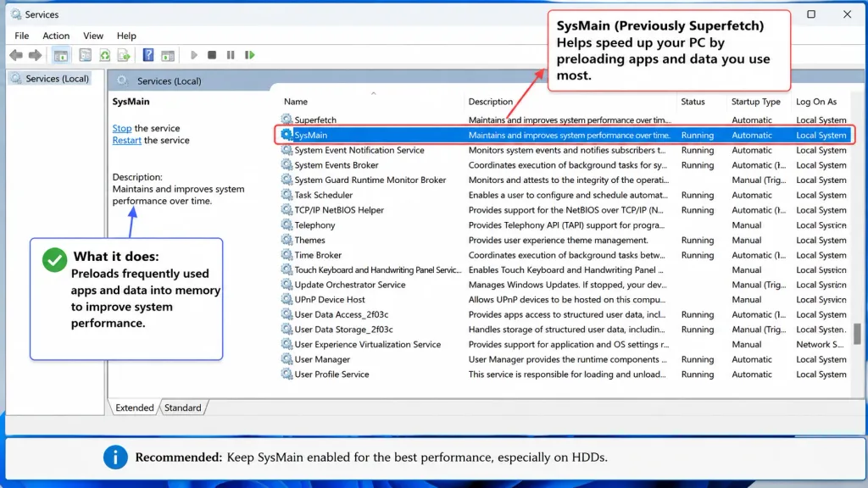Maximize the Services window

[x=811, y=14]
